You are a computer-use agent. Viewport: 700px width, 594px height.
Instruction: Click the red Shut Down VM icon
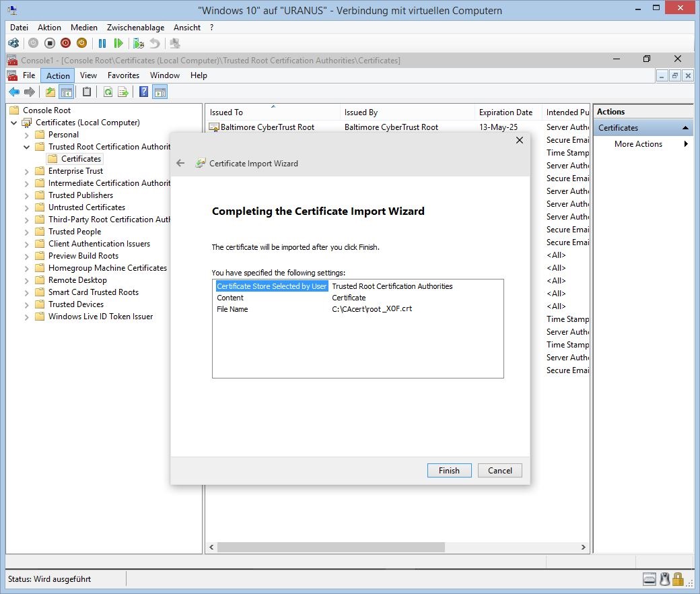(65, 43)
